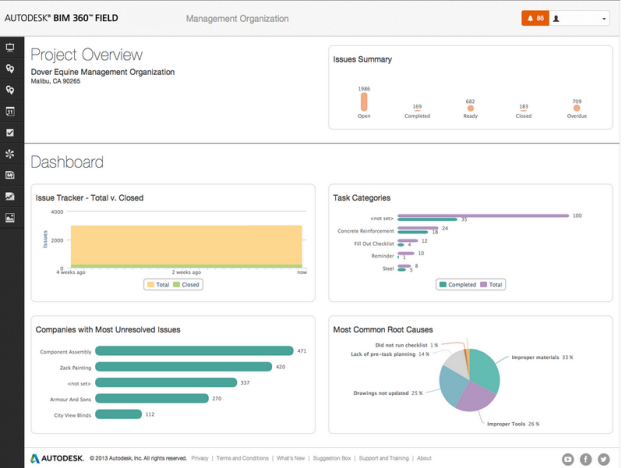This screenshot has height=468, width=626.
Task: Click the Concrete Reinforcement total bar 24
Action: point(418,228)
